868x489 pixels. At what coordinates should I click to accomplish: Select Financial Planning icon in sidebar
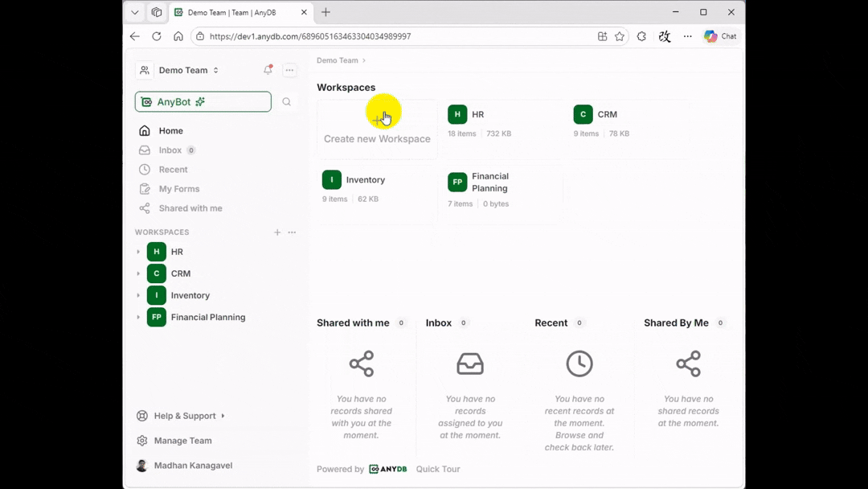157,318
